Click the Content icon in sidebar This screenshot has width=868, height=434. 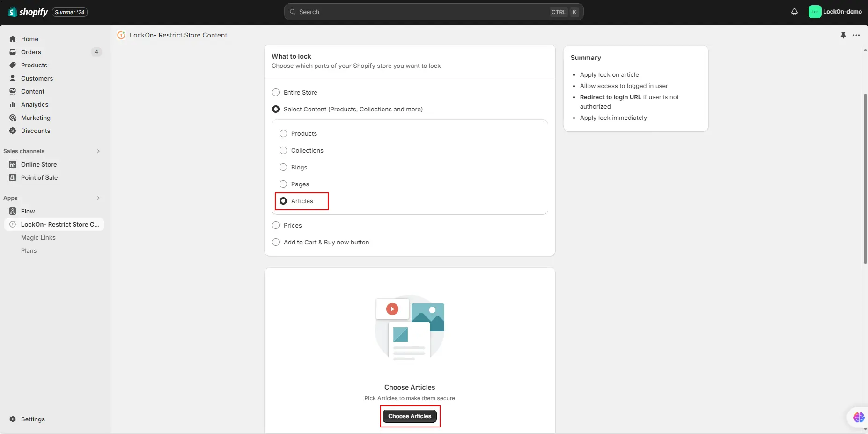(13, 91)
